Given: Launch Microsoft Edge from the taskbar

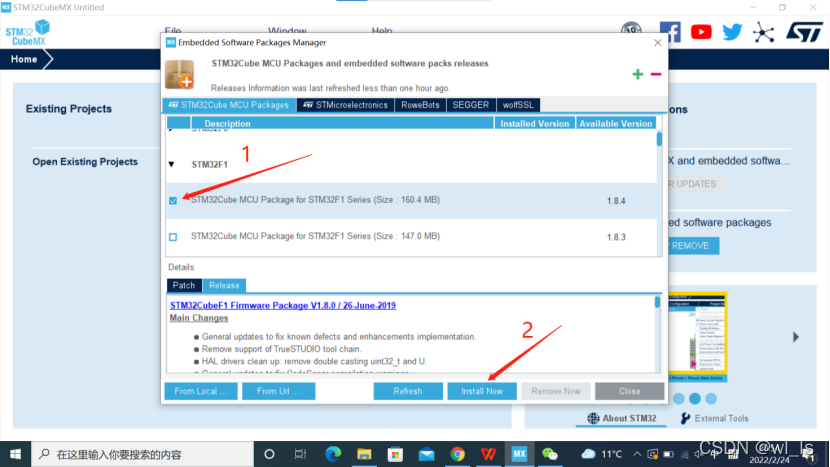Looking at the screenshot, I should click(332, 454).
